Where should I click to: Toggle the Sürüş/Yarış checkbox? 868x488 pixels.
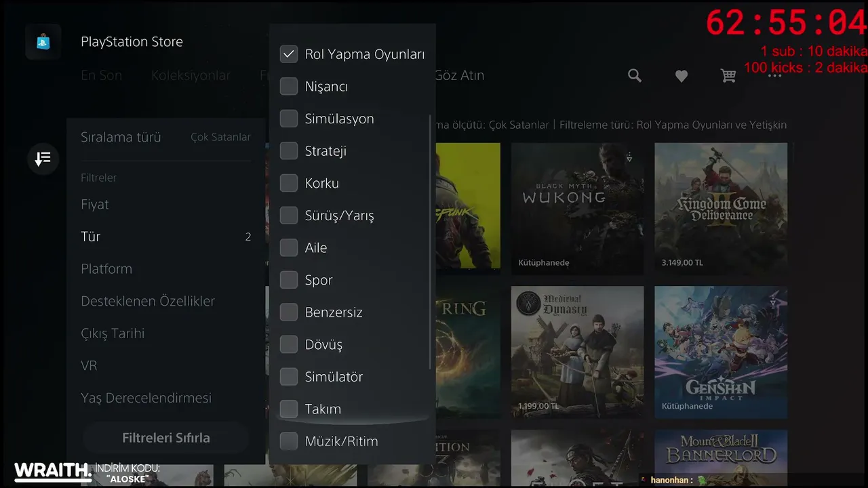[x=289, y=216]
